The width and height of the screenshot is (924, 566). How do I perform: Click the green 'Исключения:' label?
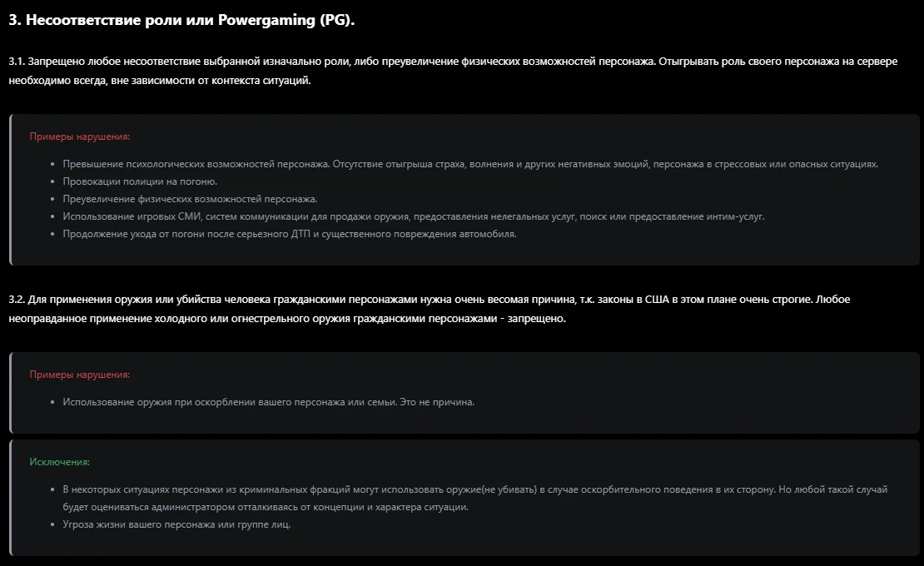pos(59,462)
